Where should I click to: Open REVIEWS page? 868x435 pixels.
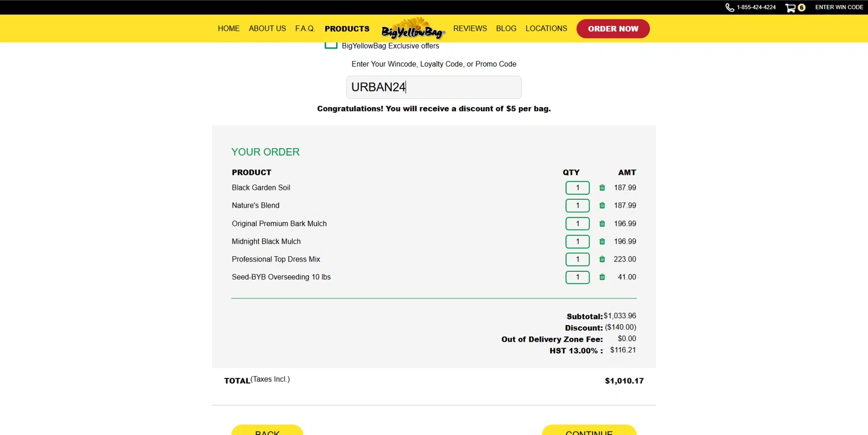[x=470, y=28]
